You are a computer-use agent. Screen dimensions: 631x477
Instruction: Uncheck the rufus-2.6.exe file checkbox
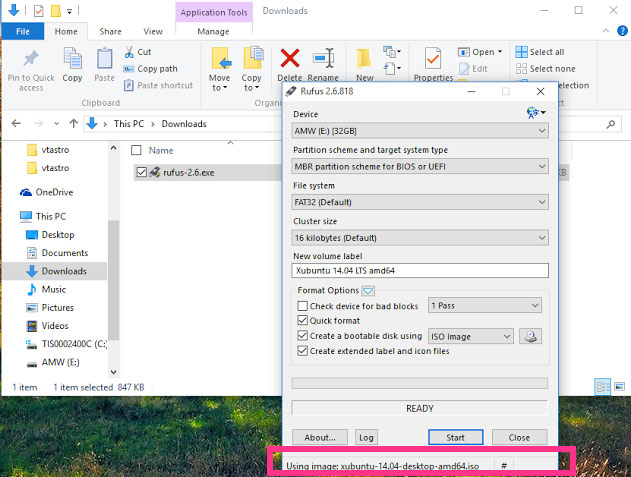141,172
